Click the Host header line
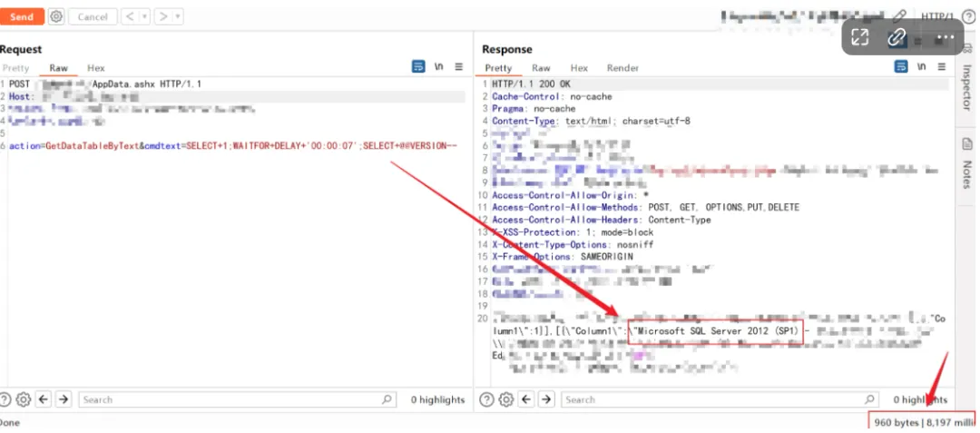This screenshot has width=980, height=433. [x=237, y=97]
